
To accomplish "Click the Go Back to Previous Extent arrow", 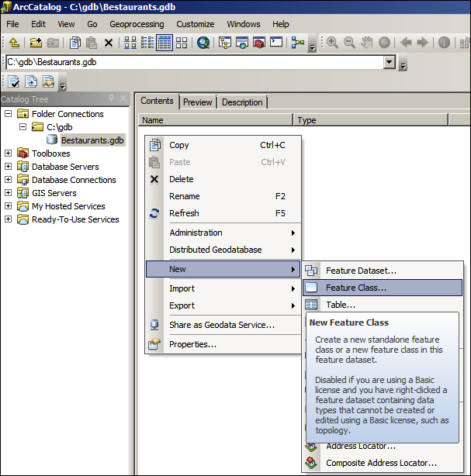I will 407,43.
